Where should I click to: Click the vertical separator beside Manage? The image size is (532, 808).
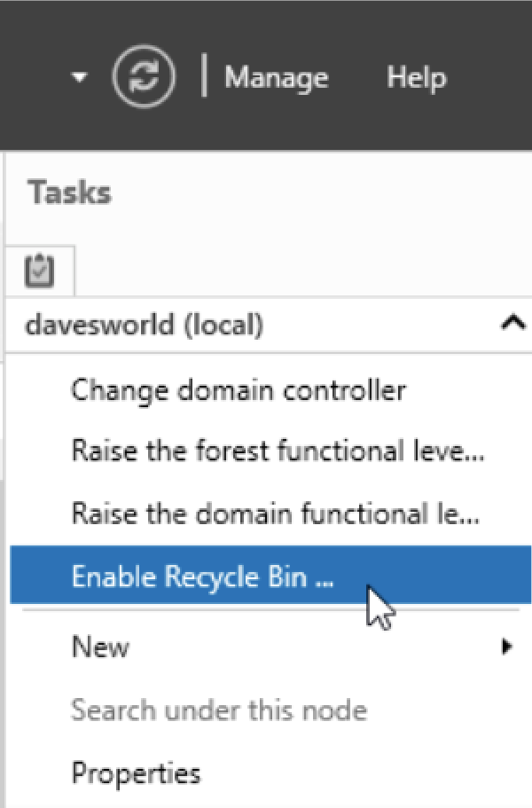pyautogui.click(x=205, y=75)
